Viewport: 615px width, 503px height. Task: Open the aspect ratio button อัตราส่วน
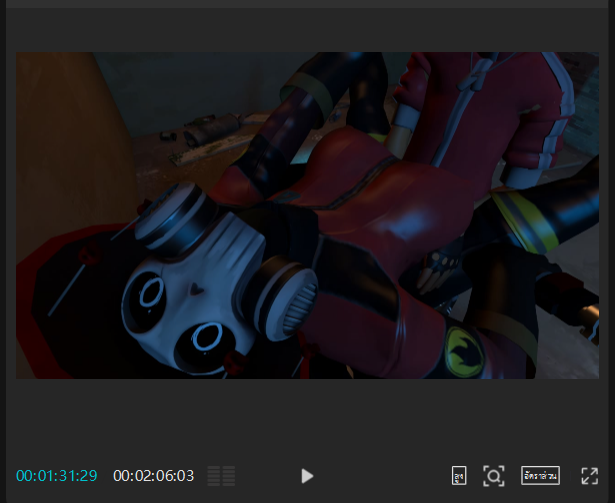tap(540, 476)
